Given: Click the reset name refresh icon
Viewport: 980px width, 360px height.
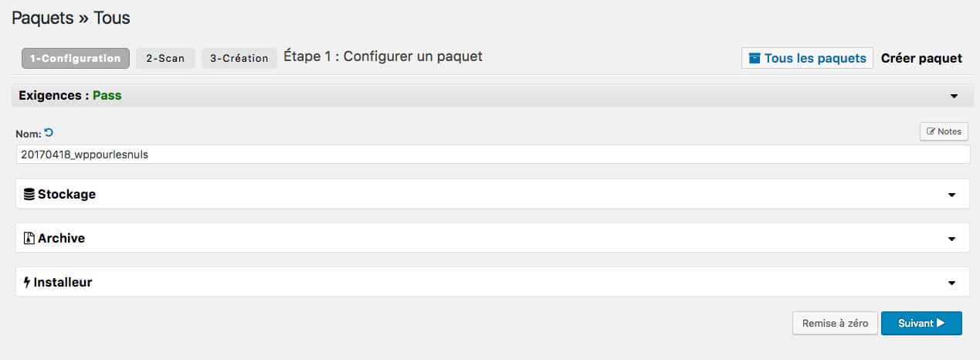Looking at the screenshot, I should pyautogui.click(x=49, y=133).
